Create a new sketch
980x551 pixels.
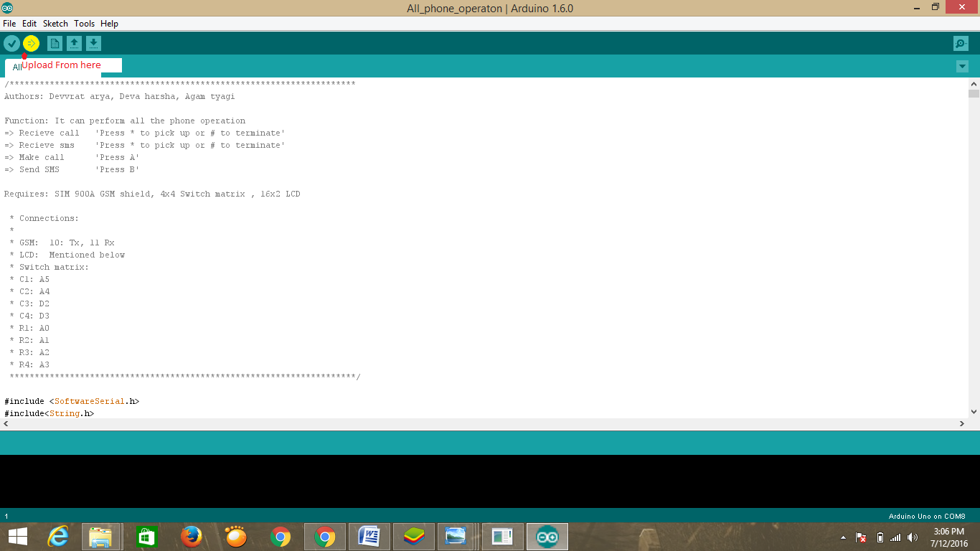(55, 43)
